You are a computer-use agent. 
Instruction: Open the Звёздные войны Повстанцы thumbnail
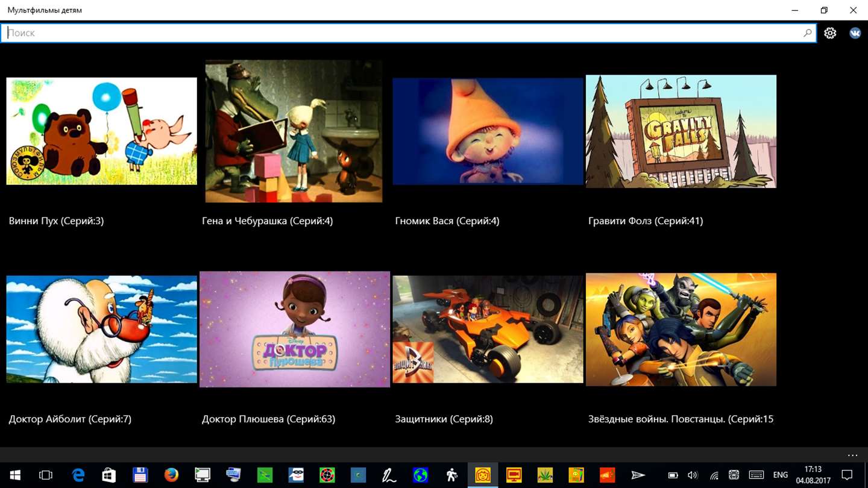pyautogui.click(x=681, y=329)
